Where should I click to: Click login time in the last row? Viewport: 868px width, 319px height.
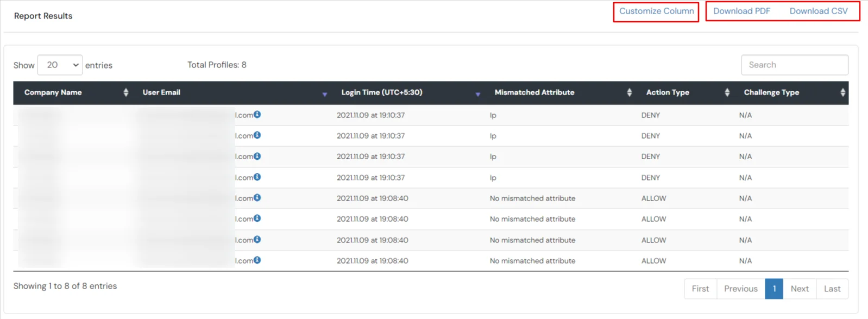pyautogui.click(x=372, y=261)
